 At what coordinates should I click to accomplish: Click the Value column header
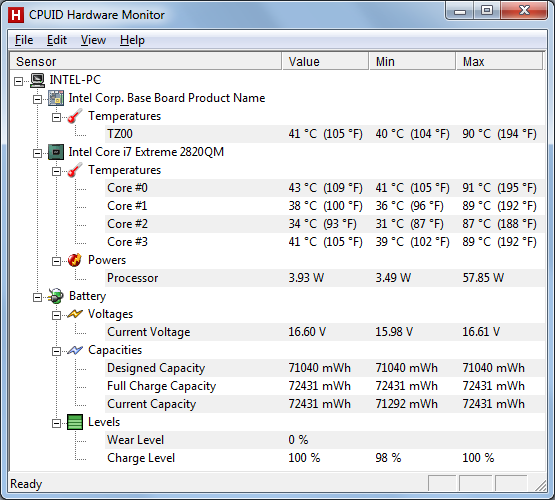point(325,62)
